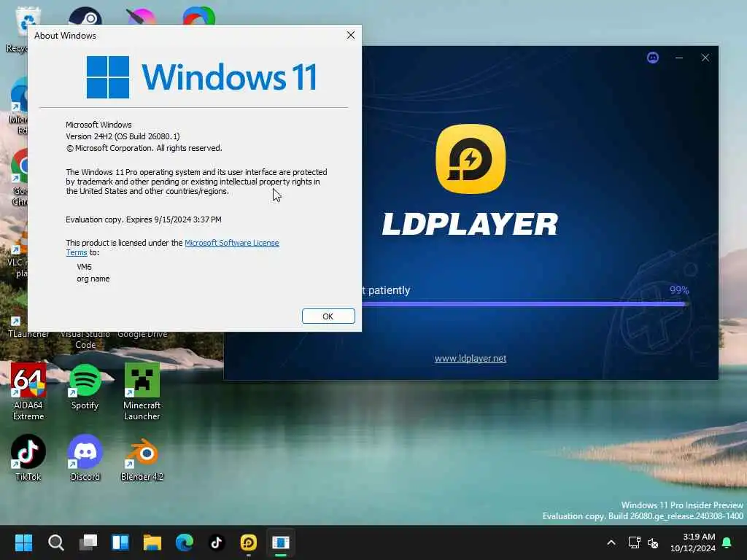Click the "VM6" licensee name text
Screen dimensions: 747x560
[85, 267]
